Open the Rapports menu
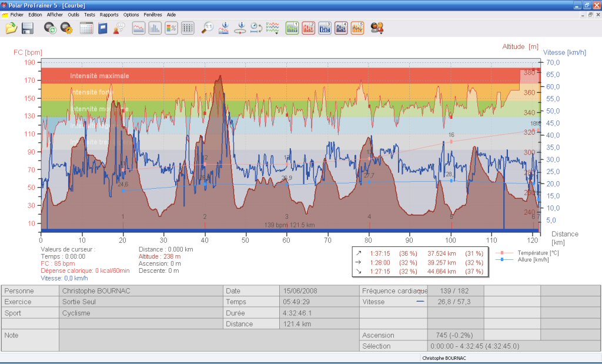Screen dimensions: 602x364 point(109,15)
